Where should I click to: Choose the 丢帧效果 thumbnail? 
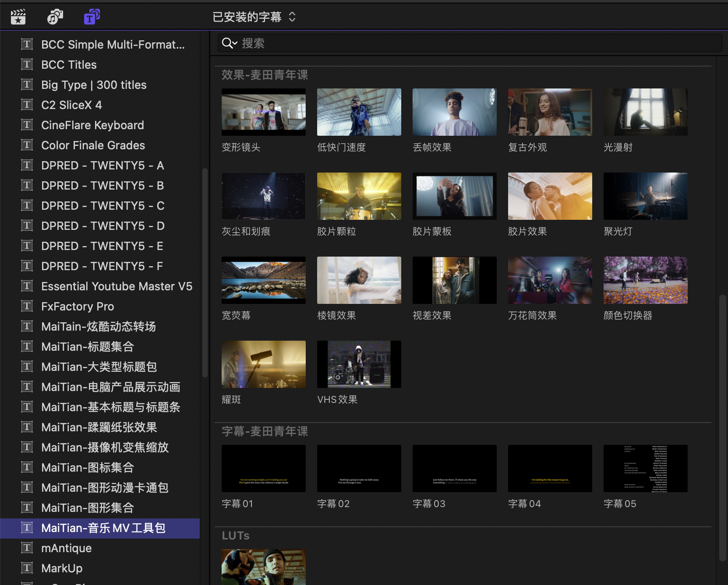[x=455, y=112]
